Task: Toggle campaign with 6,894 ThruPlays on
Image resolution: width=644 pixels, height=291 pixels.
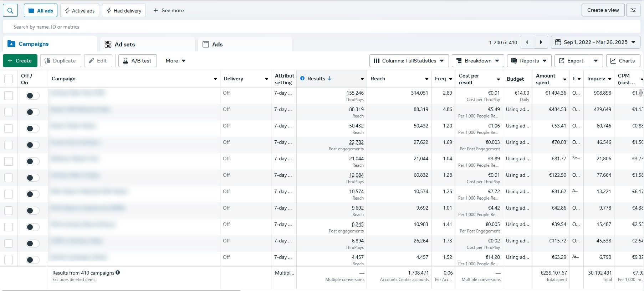Action: tap(33, 244)
